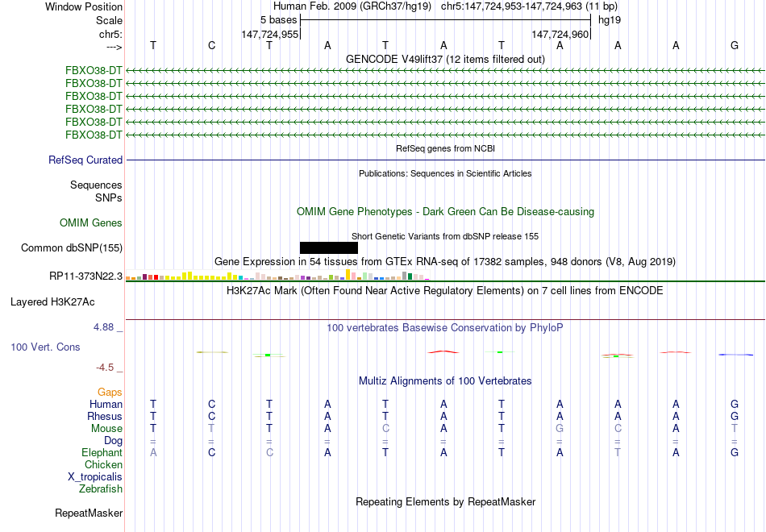Open the GENCODE V49lift37 track title
The image size is (766, 532).
pyautogui.click(x=445, y=59)
